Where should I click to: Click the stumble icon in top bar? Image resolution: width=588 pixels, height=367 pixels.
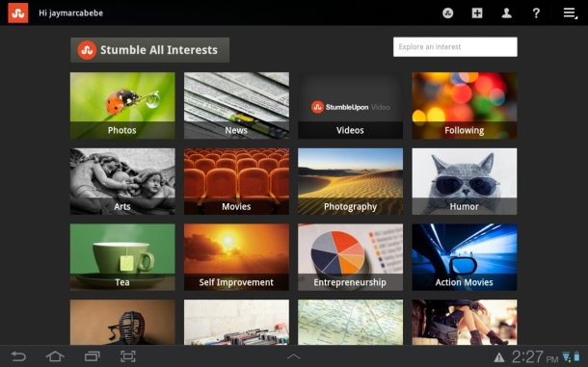448,13
